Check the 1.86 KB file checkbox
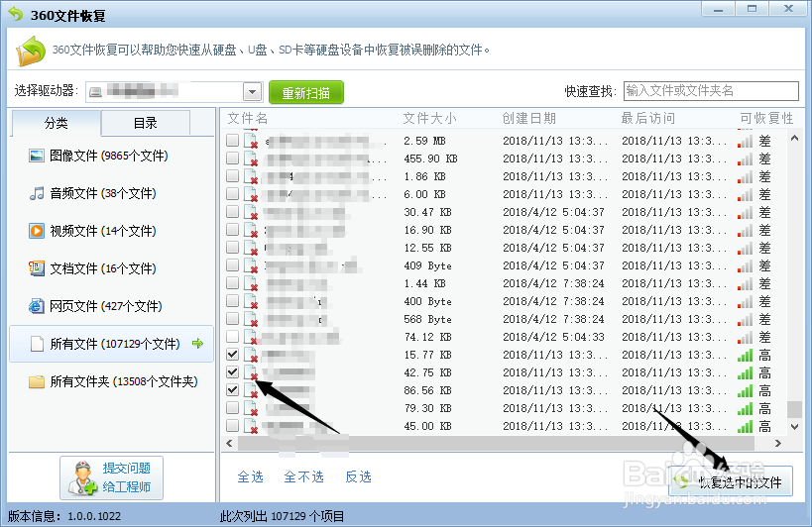Image resolution: width=812 pixels, height=527 pixels. (x=233, y=176)
